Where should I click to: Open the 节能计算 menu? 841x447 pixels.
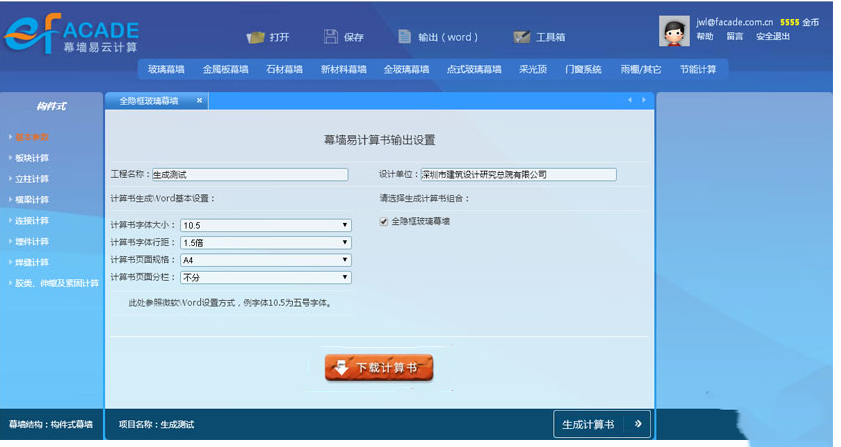point(698,69)
